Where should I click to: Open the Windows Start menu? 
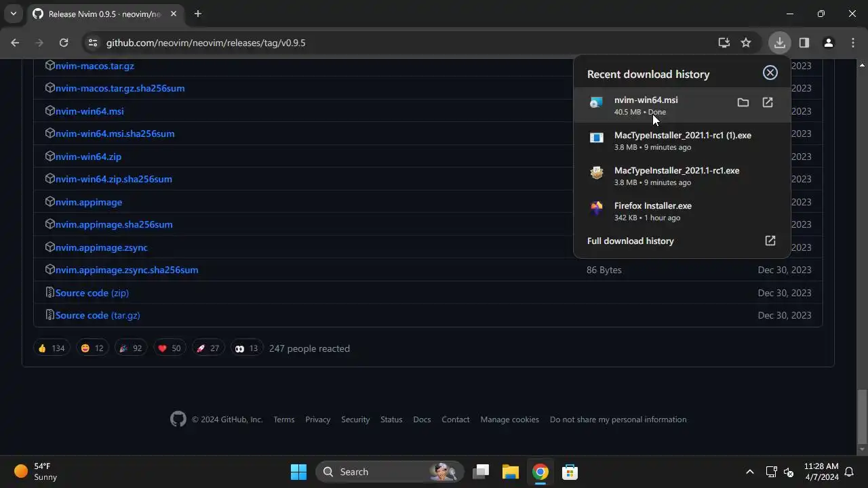[298, 472]
